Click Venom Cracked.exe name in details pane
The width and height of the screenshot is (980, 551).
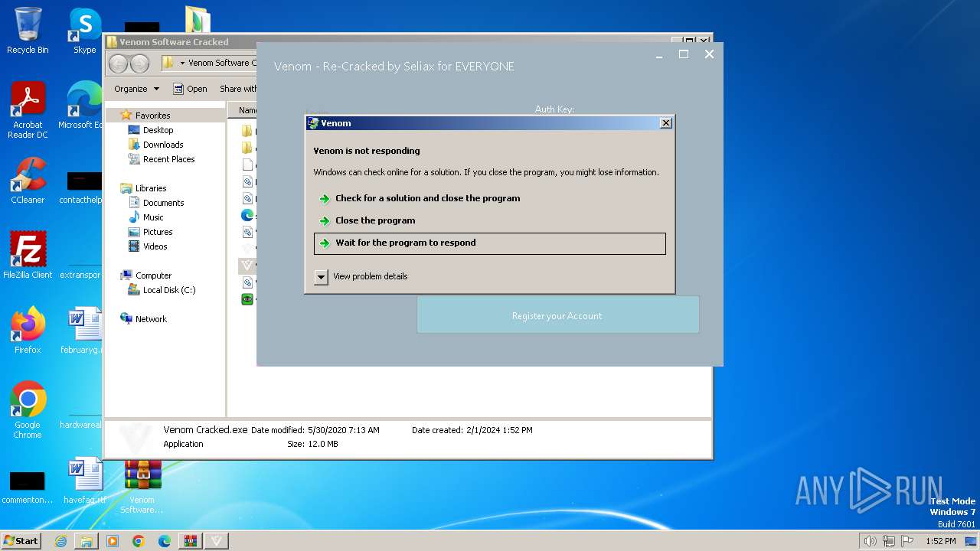click(x=205, y=430)
